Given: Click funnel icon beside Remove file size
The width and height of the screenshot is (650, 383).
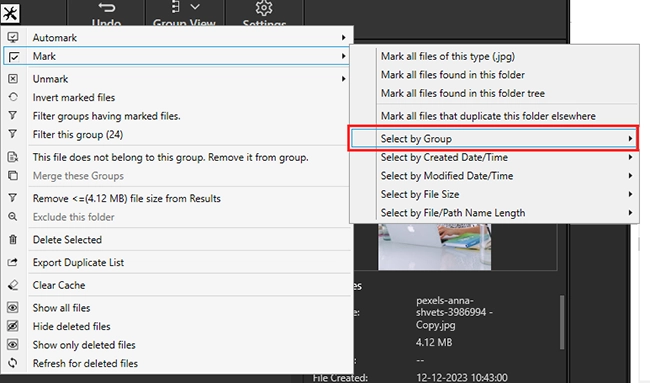Looking at the screenshot, I should point(13,198).
